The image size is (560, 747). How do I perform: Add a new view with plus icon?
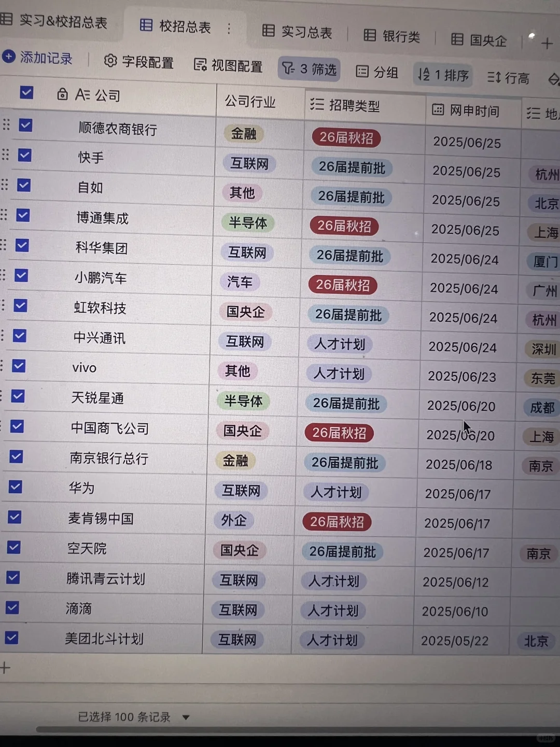547,44
